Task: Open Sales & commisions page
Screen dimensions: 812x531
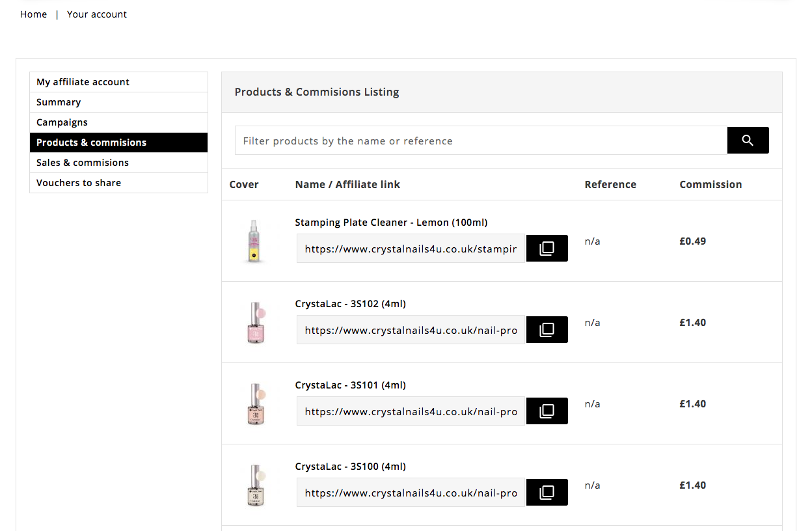Action: pyautogui.click(x=83, y=163)
